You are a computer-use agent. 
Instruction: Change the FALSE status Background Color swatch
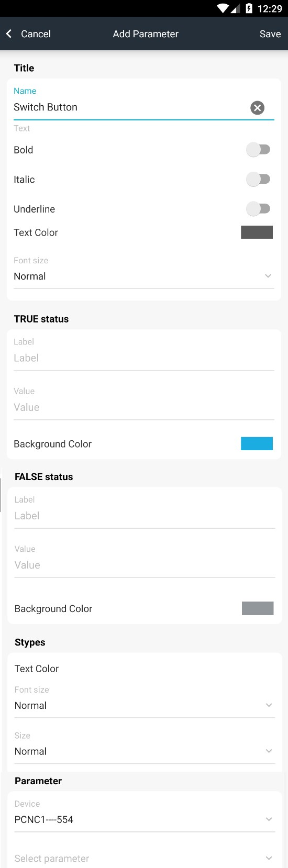pyautogui.click(x=258, y=608)
